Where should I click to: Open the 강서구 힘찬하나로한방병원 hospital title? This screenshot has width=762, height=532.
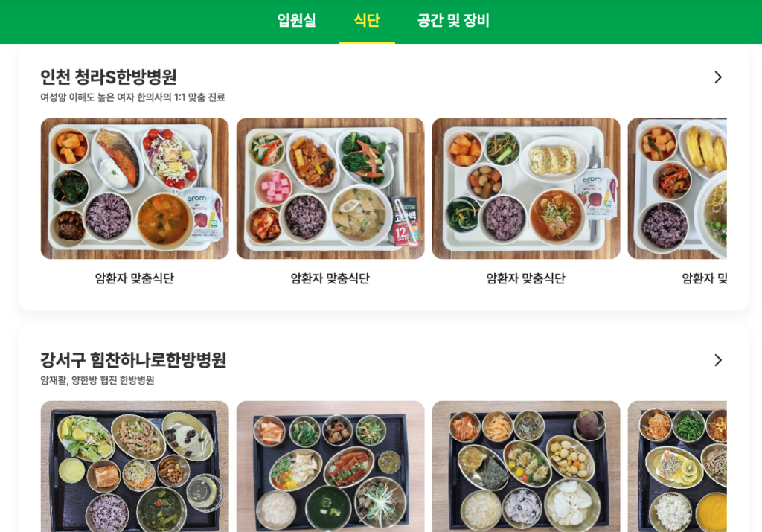coord(133,360)
